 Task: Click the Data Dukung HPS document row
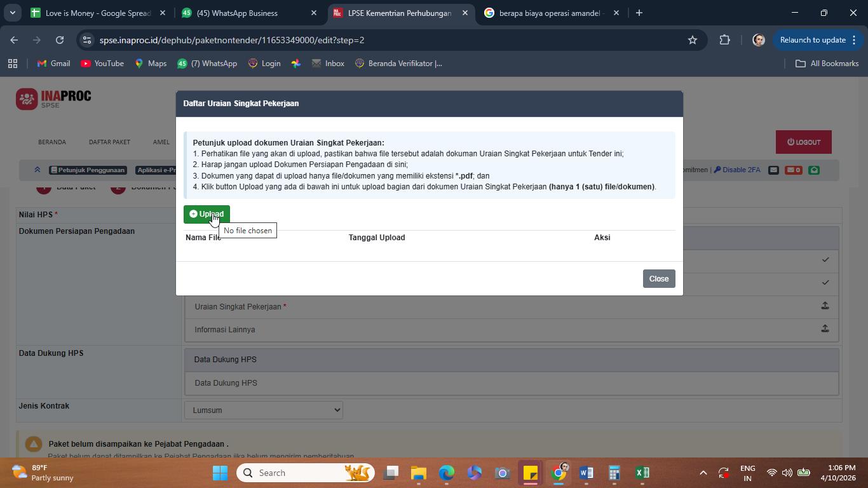(x=512, y=383)
